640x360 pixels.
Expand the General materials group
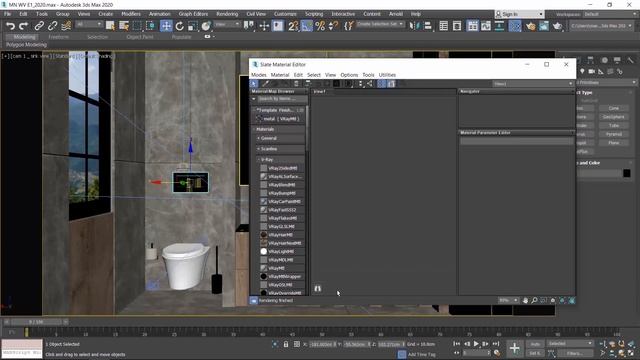(x=280, y=138)
